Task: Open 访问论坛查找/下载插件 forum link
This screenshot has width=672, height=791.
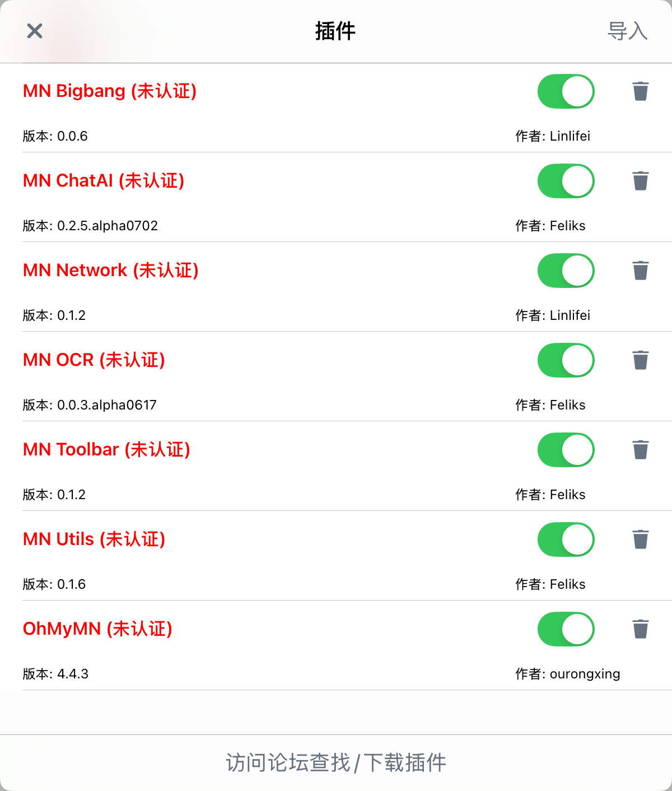Action: (336, 762)
